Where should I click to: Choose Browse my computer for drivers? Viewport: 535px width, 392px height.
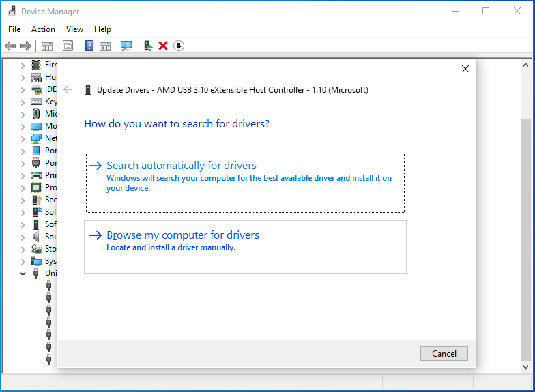coord(245,247)
